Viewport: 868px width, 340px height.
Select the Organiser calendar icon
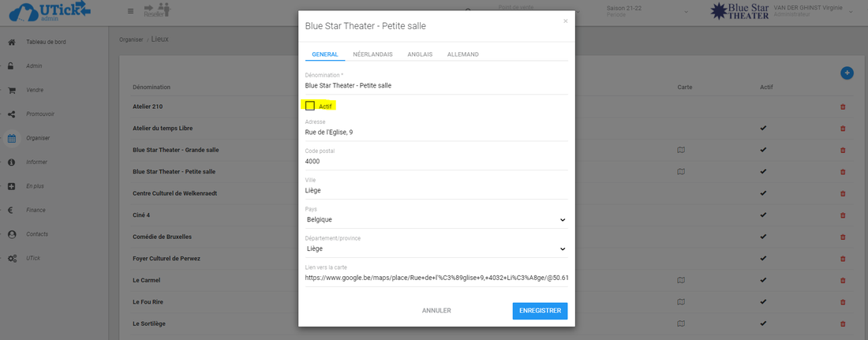click(12, 138)
